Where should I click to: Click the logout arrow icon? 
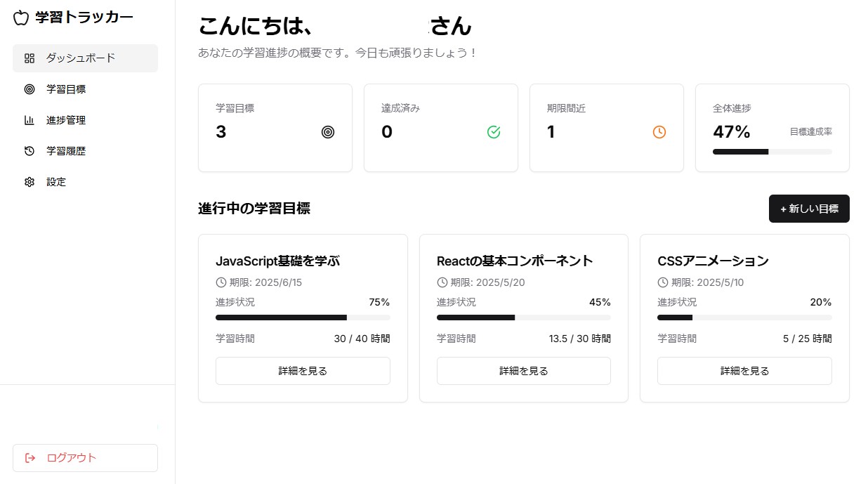(x=30, y=458)
